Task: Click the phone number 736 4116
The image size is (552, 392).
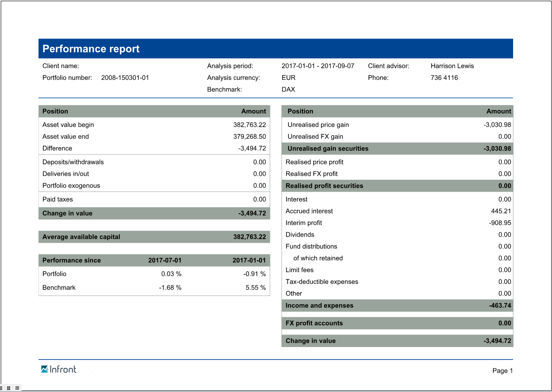Action: click(444, 78)
